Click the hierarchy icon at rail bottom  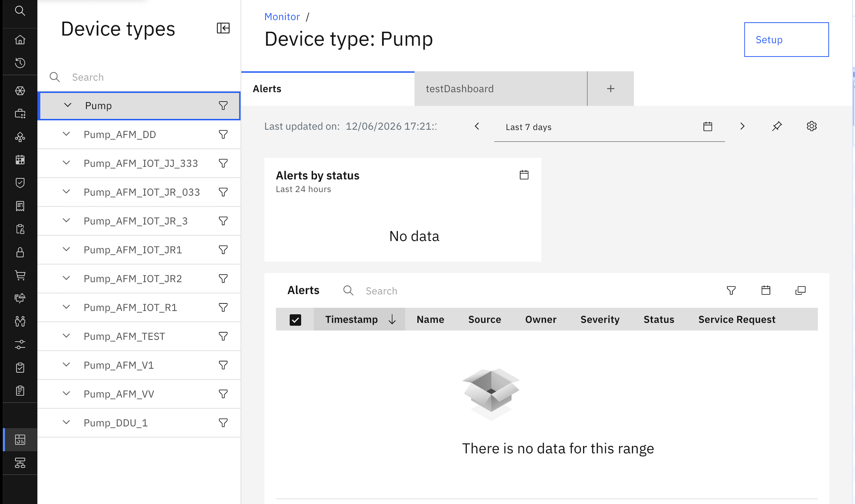point(20,463)
